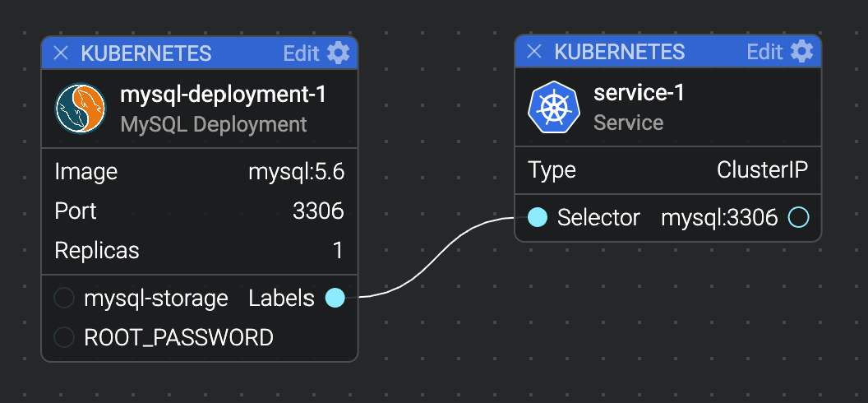Select the Replicas value 1
This screenshot has height=403, width=868.
click(x=337, y=250)
